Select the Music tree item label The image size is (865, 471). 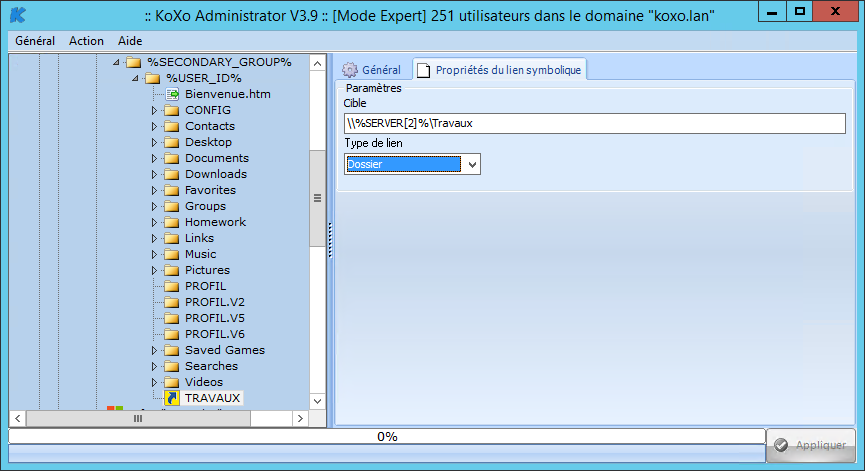pos(200,254)
